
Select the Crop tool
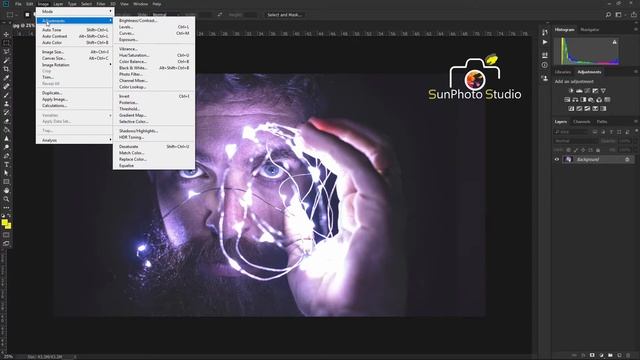[x=6, y=69]
